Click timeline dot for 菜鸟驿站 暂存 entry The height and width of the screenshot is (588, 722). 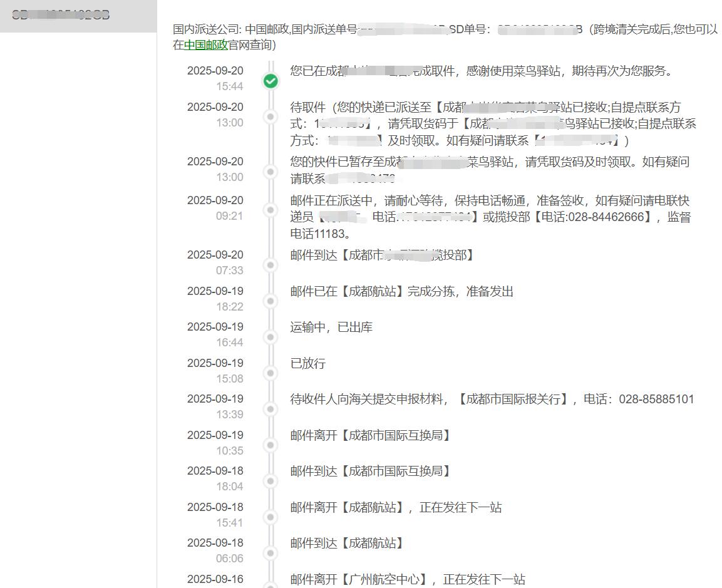[x=271, y=171]
